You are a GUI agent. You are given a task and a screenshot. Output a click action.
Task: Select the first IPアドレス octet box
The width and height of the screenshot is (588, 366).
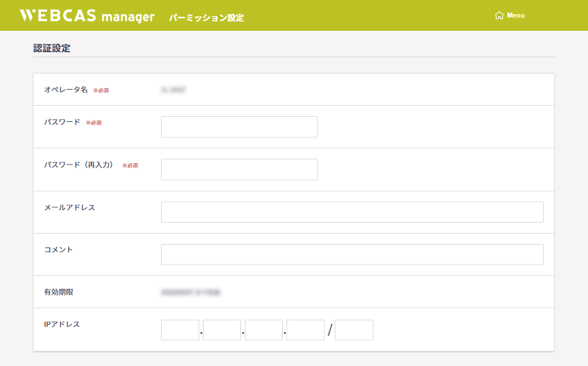tap(180, 330)
